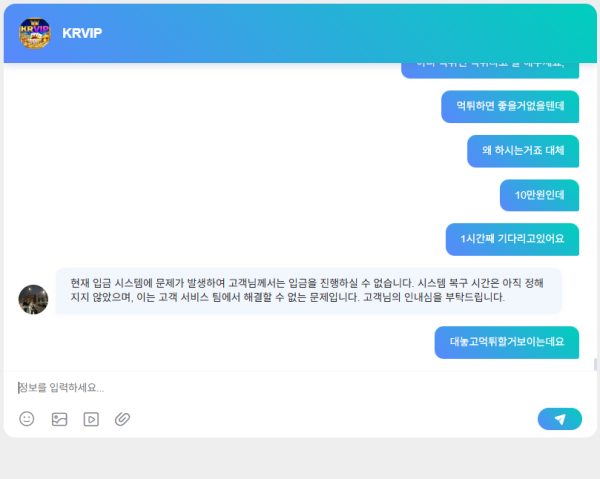Click the support agent's avatar
Image resolution: width=600 pixels, height=479 pixels.
pos(33,299)
